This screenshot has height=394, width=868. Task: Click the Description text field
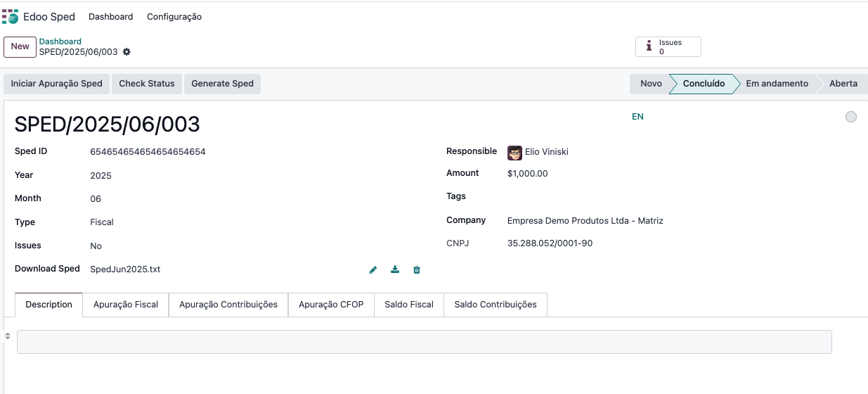pyautogui.click(x=425, y=342)
